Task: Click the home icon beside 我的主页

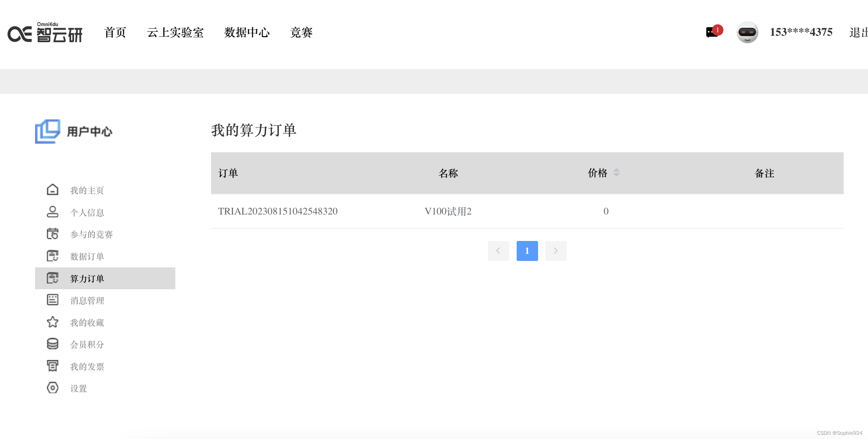Action: (53, 190)
